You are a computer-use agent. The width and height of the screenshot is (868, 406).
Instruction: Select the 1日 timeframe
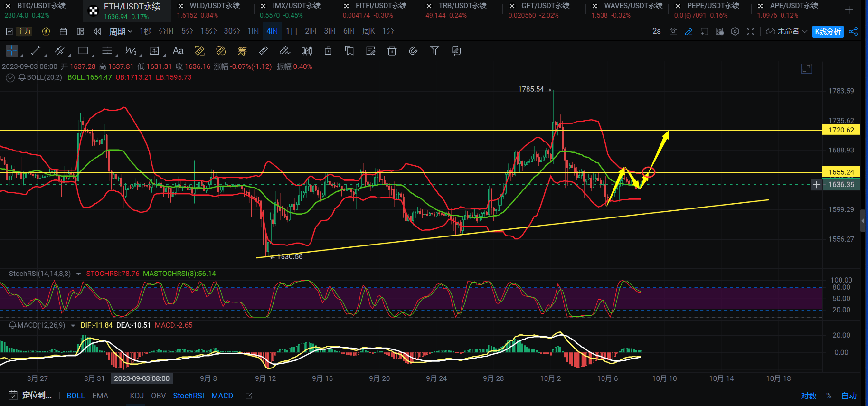tap(291, 31)
